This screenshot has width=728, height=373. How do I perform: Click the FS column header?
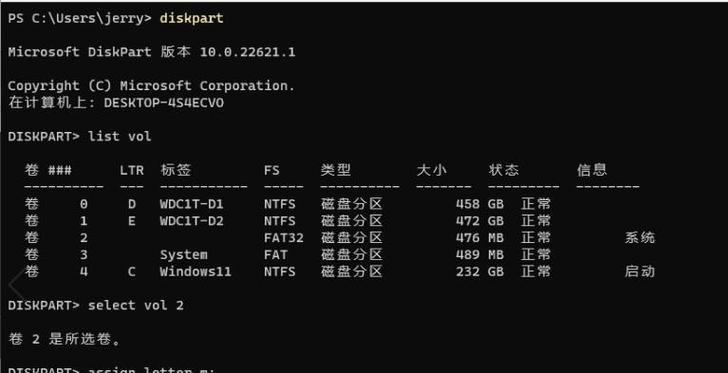tap(272, 170)
